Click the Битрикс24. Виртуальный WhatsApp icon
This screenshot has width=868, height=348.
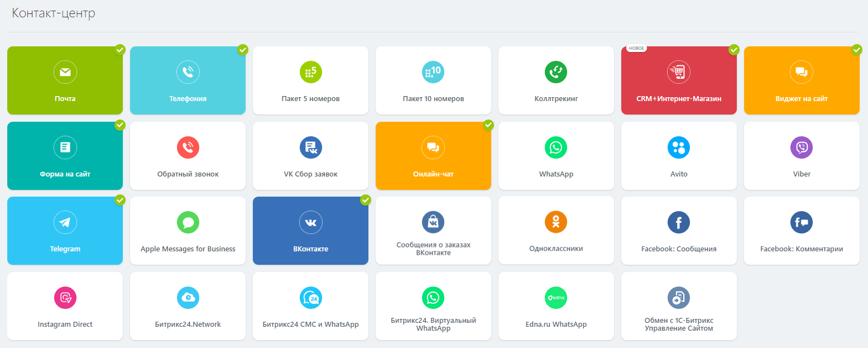click(433, 298)
